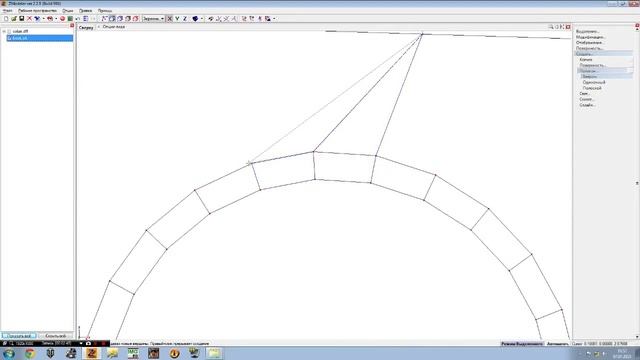The height and width of the screenshot is (360, 640).
Task: Open the second sub-item under the highlighted group
Action: pyautogui.click(x=593, y=65)
